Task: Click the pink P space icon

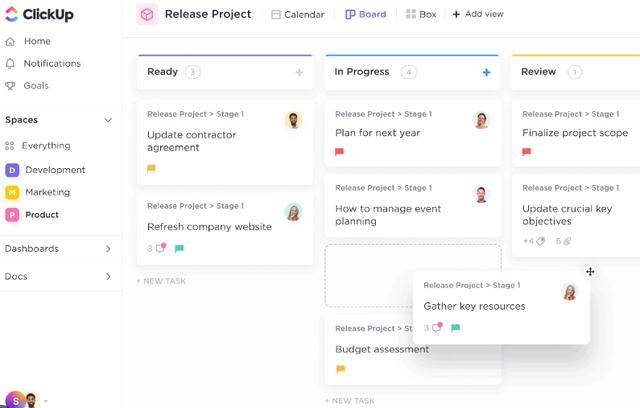Action: [12, 215]
